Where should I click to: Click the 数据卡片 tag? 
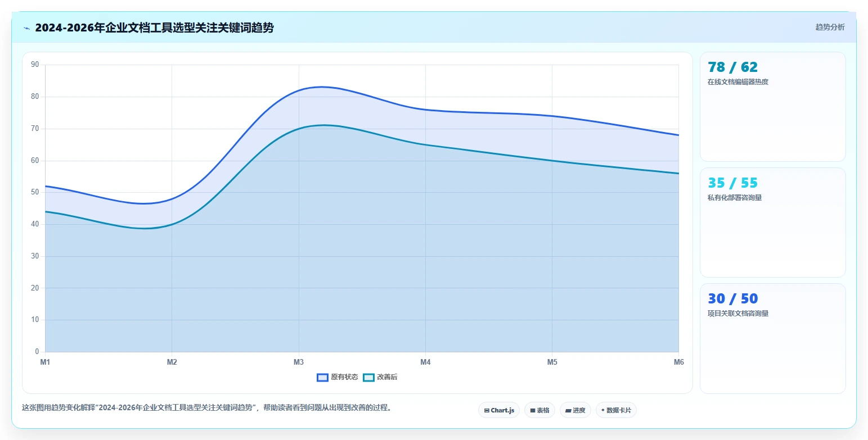616,410
